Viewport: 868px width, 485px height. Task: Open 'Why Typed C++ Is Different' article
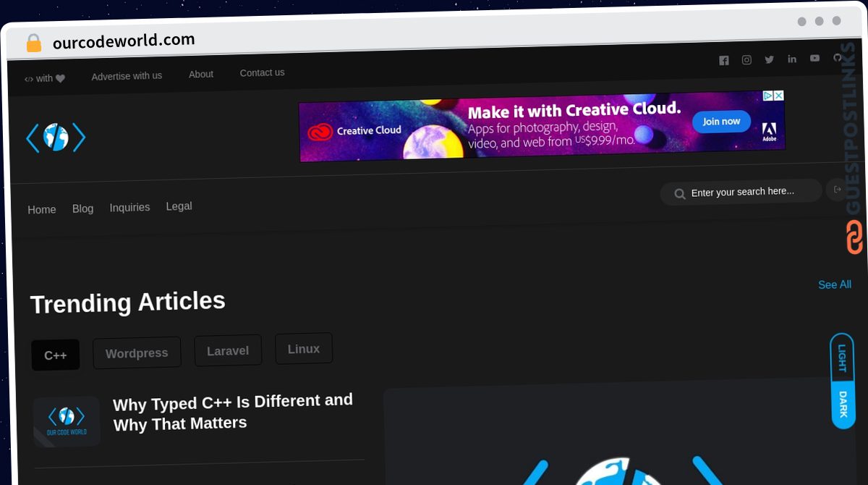tap(233, 412)
